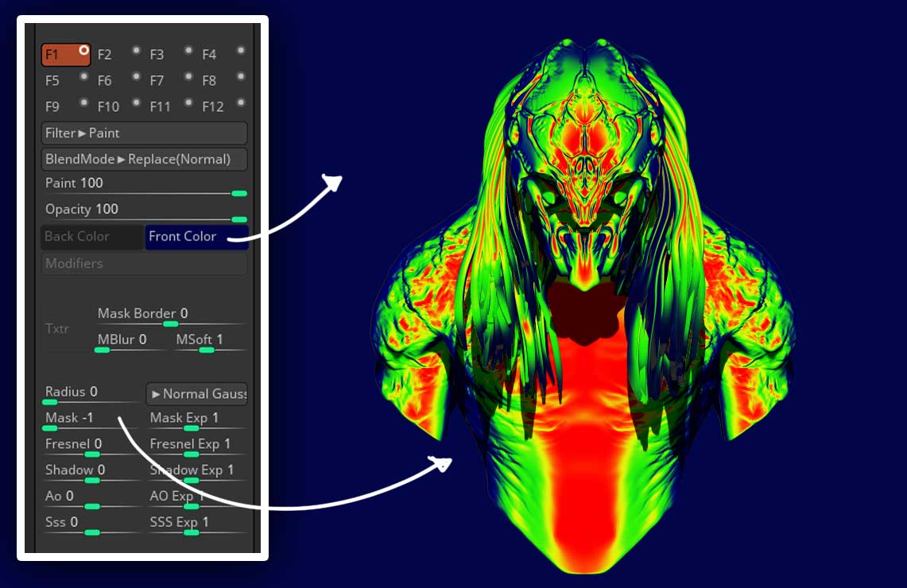Toggle the F3 enable dot
The image size is (907, 588).
(188, 50)
